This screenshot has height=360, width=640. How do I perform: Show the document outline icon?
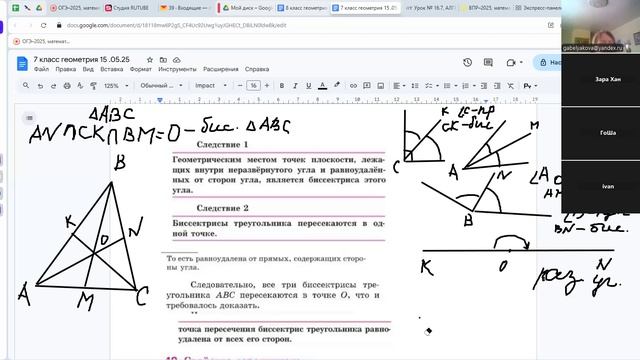[29, 118]
